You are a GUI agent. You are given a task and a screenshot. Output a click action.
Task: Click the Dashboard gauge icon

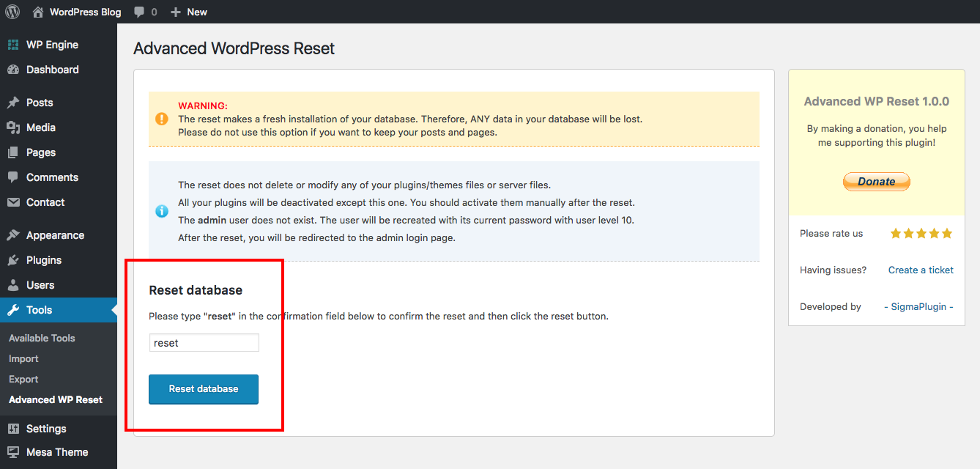coord(13,70)
